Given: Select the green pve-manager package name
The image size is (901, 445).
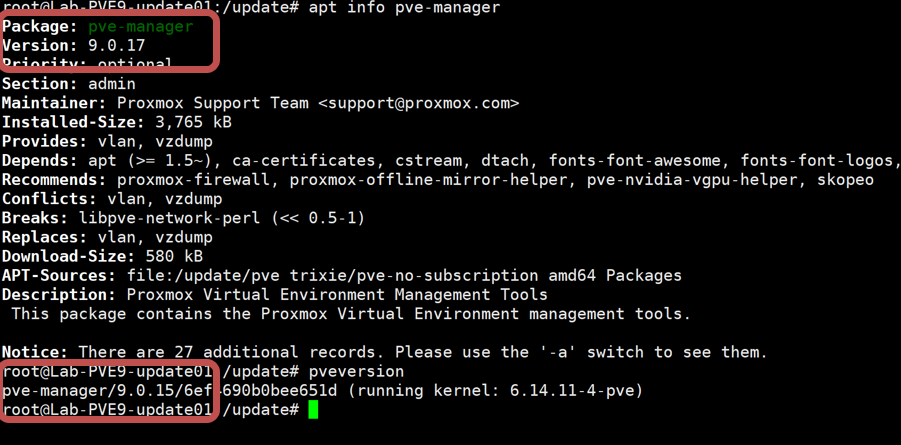Looking at the screenshot, I should (x=154, y=27).
